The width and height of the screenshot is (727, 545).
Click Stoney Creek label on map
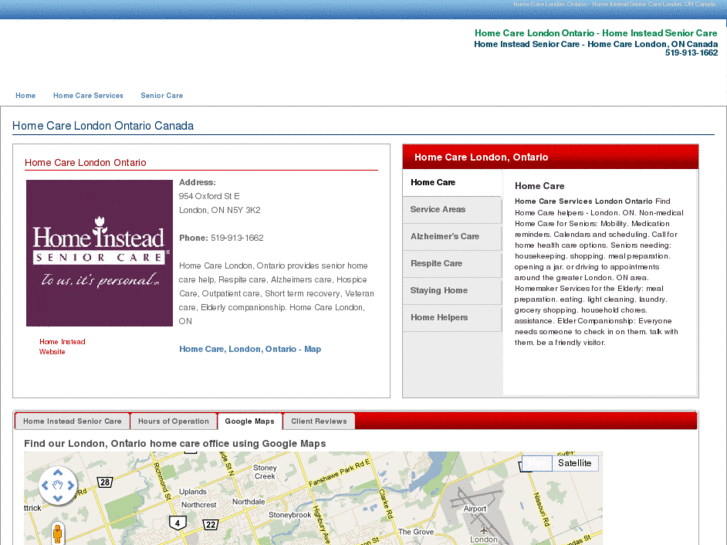pyautogui.click(x=265, y=472)
